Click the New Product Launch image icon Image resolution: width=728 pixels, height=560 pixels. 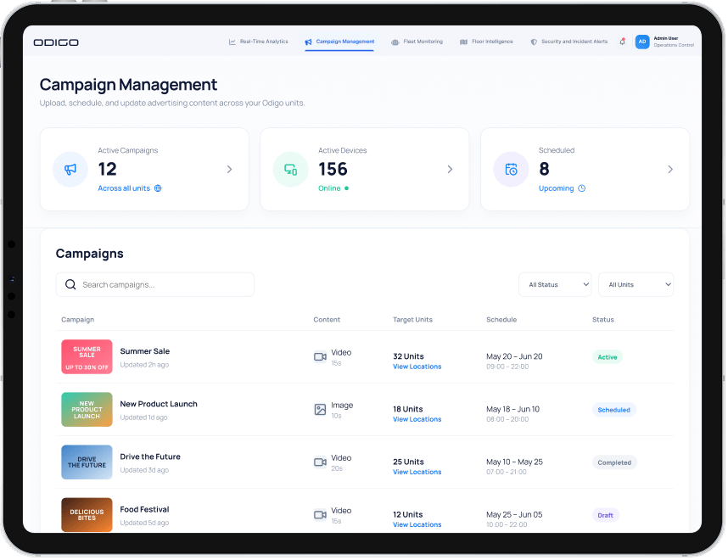pyautogui.click(x=321, y=410)
